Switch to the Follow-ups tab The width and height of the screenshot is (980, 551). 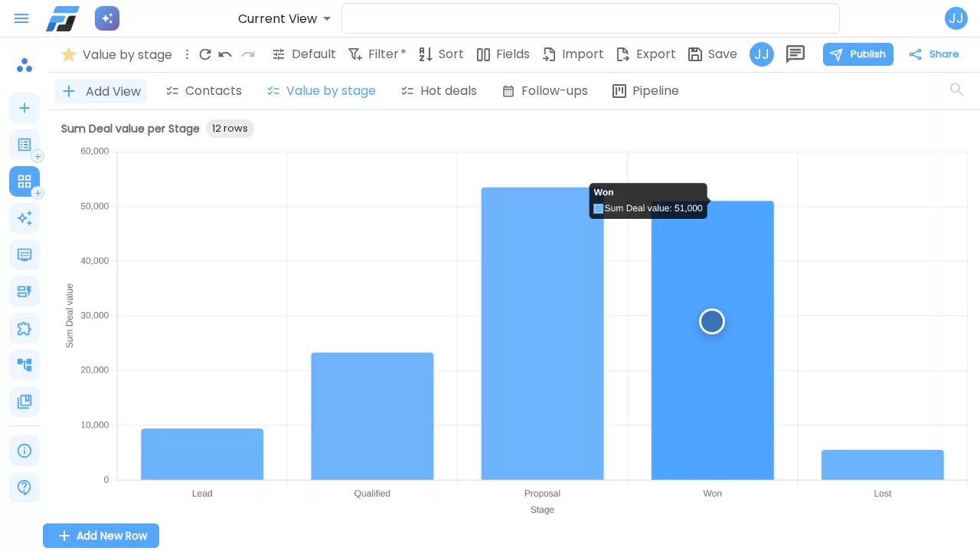pyautogui.click(x=544, y=91)
